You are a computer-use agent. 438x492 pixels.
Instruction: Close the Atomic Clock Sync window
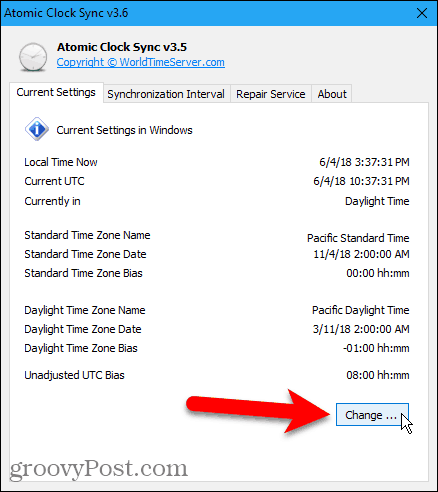(x=422, y=13)
